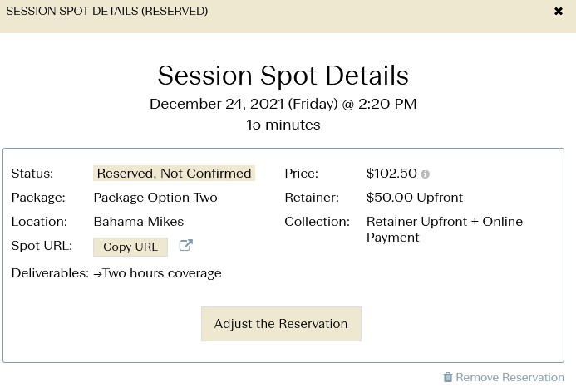Click the info icon beside the price
576x392 pixels.
point(425,174)
